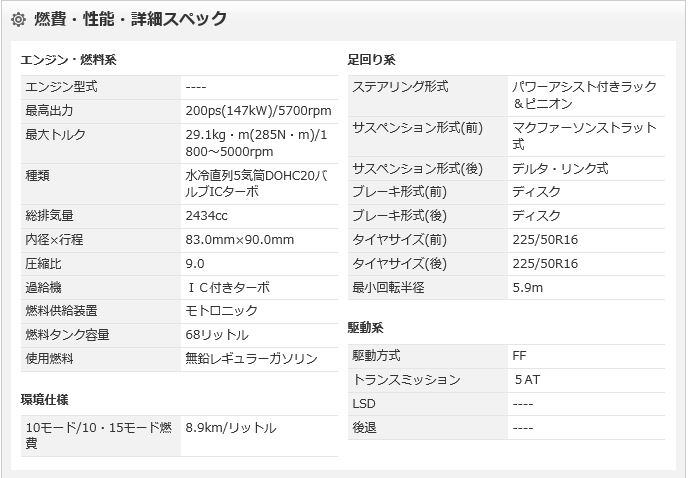Select the 環境仕様 section heading
688x478 pixels.
coord(44,400)
